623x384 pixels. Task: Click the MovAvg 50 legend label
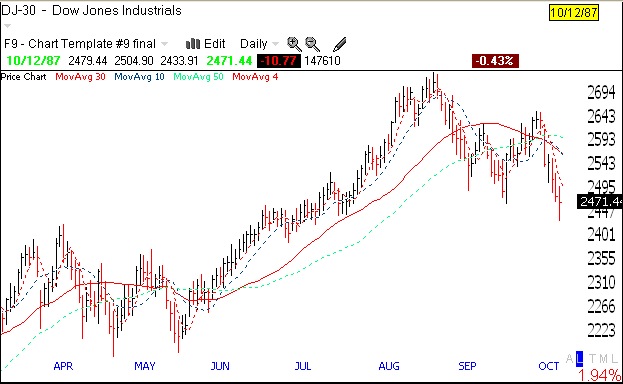click(x=198, y=77)
